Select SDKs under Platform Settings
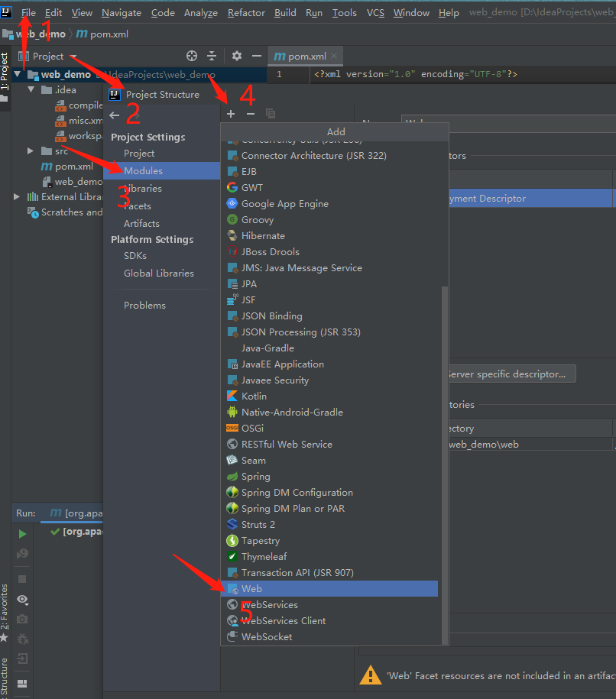Image resolution: width=616 pixels, height=699 pixels. point(135,255)
